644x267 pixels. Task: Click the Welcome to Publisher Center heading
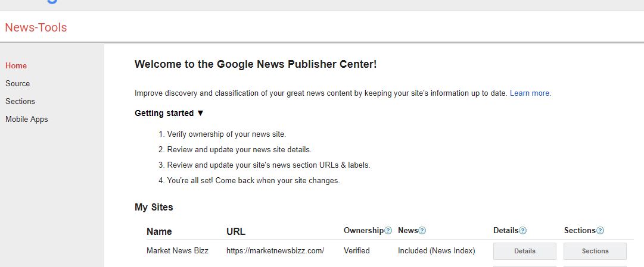[256, 64]
